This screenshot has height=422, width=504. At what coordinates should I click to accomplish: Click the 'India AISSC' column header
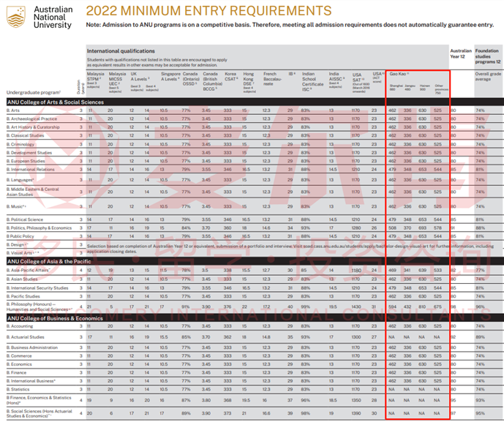pos(336,80)
